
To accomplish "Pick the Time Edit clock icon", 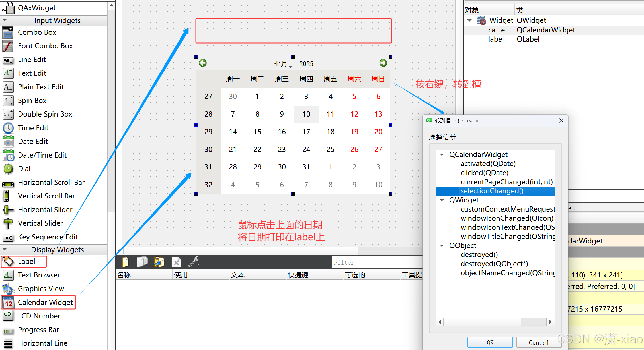I will (8, 128).
